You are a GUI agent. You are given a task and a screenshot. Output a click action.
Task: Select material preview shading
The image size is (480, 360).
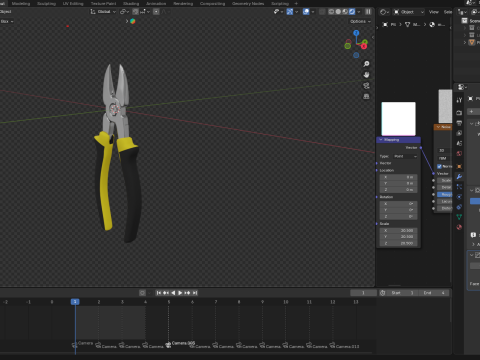point(345,12)
